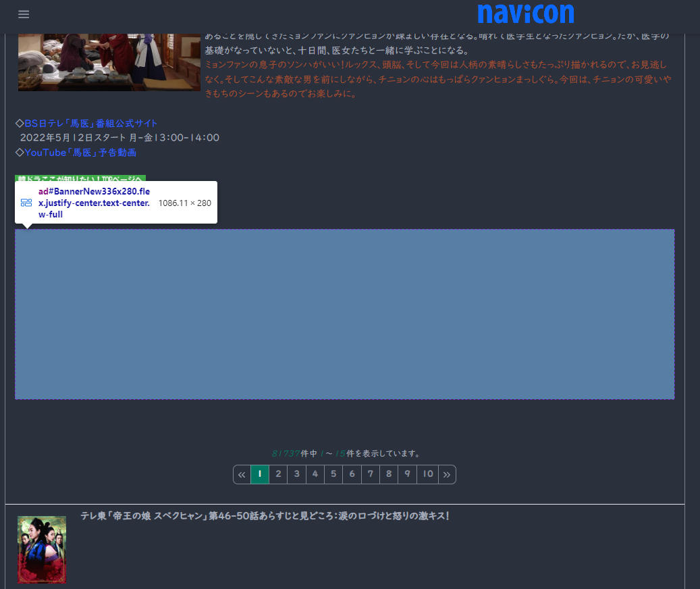The height and width of the screenshot is (589, 700).
Task: Jump to the last page using the » arrow
Action: (447, 474)
